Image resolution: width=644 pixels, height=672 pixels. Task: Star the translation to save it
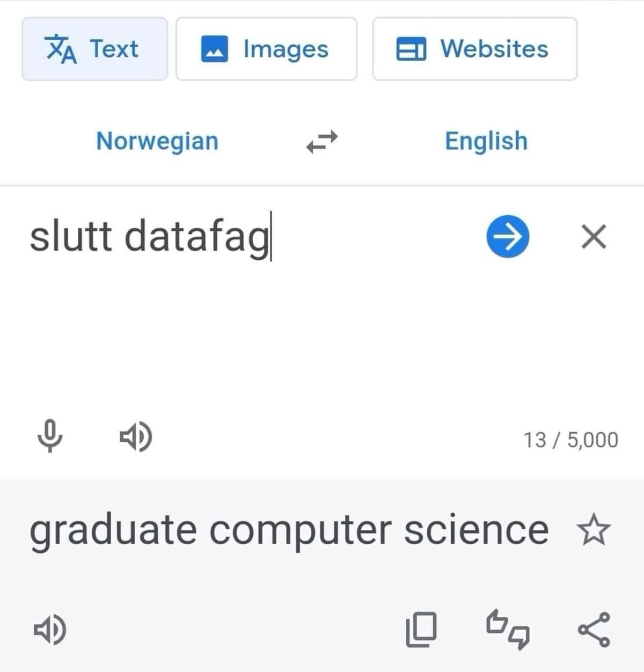593,530
